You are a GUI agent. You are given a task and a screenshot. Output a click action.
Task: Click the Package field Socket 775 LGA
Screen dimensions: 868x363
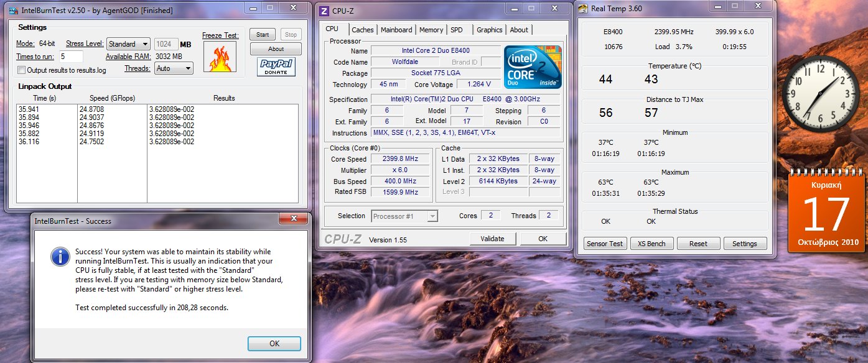tap(436, 73)
